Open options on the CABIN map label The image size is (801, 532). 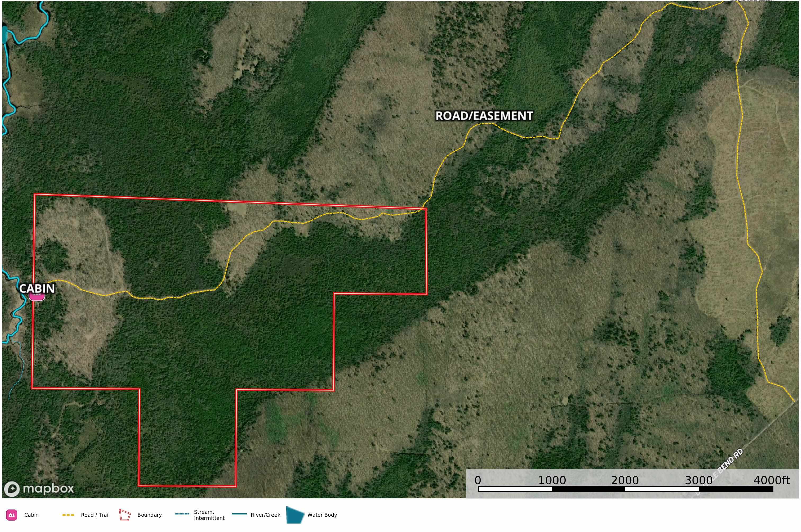(37, 289)
